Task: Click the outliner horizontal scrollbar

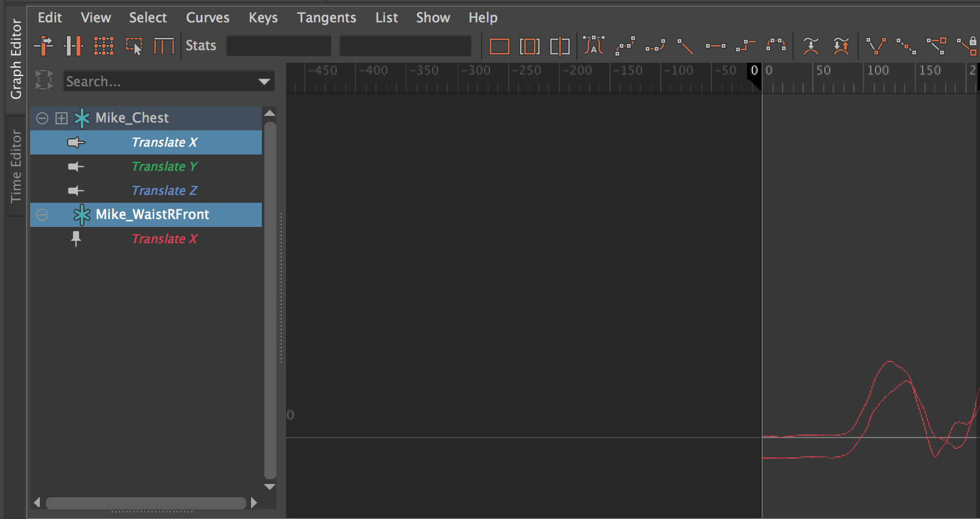Action: (x=145, y=503)
